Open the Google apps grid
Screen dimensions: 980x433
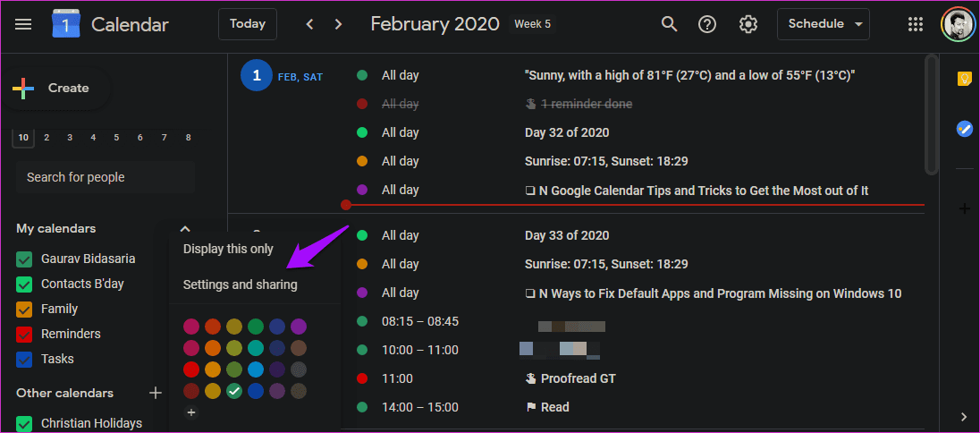pos(915,24)
